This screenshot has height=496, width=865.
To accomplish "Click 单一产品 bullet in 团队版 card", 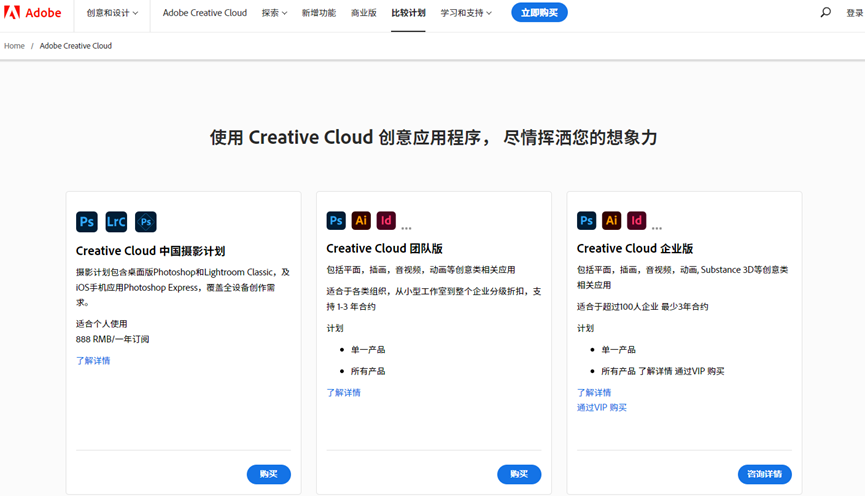I will [x=368, y=350].
